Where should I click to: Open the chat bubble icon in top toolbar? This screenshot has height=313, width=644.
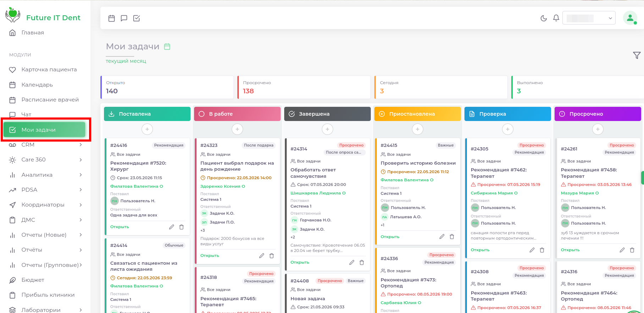[124, 18]
